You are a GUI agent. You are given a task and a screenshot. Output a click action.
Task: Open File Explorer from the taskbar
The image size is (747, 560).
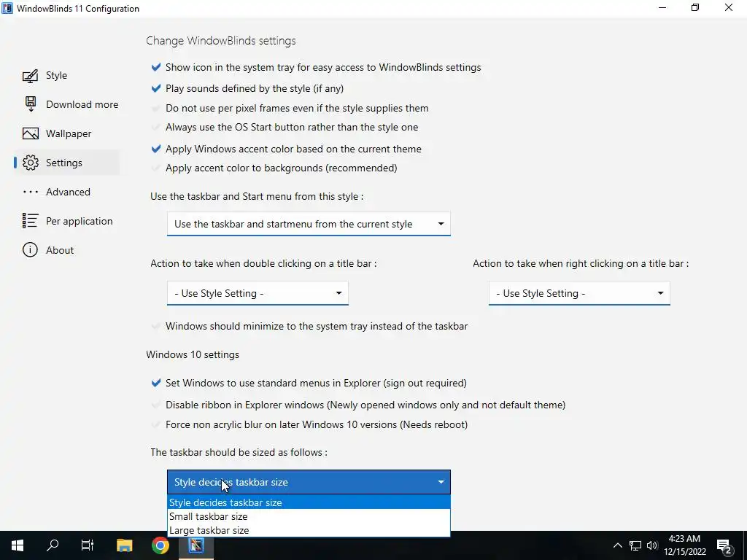(x=124, y=545)
